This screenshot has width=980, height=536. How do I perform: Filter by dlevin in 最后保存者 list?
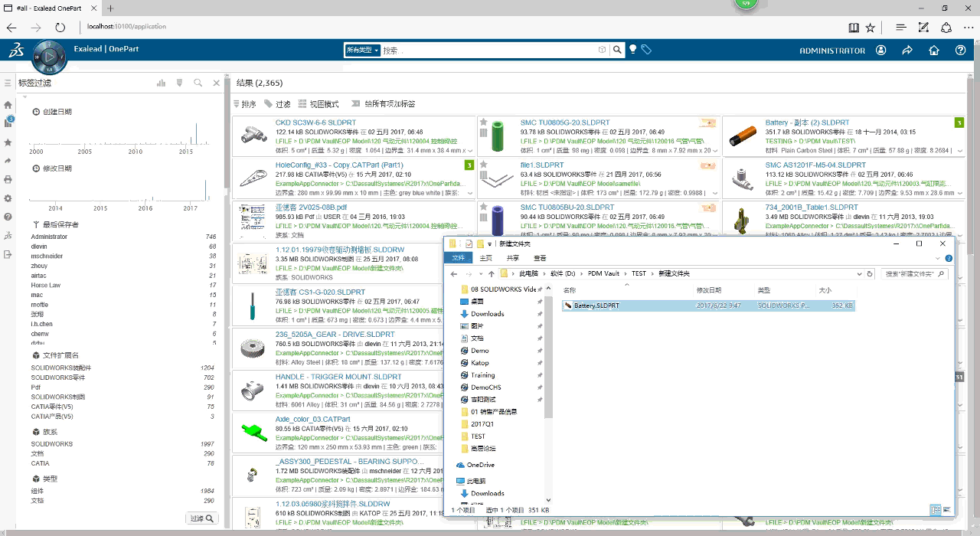39,247
